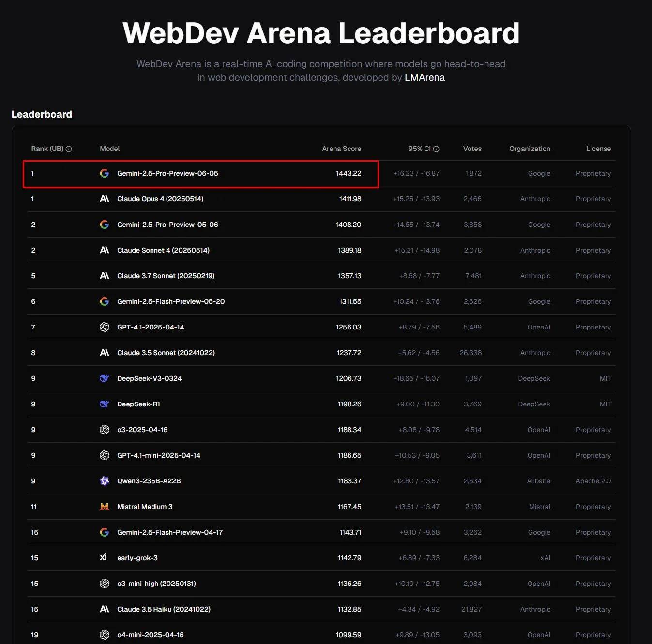Screen dimensions: 652x644
Task: Click the Claude 3.5 Haiku (20241022) model name
Action: (164, 609)
